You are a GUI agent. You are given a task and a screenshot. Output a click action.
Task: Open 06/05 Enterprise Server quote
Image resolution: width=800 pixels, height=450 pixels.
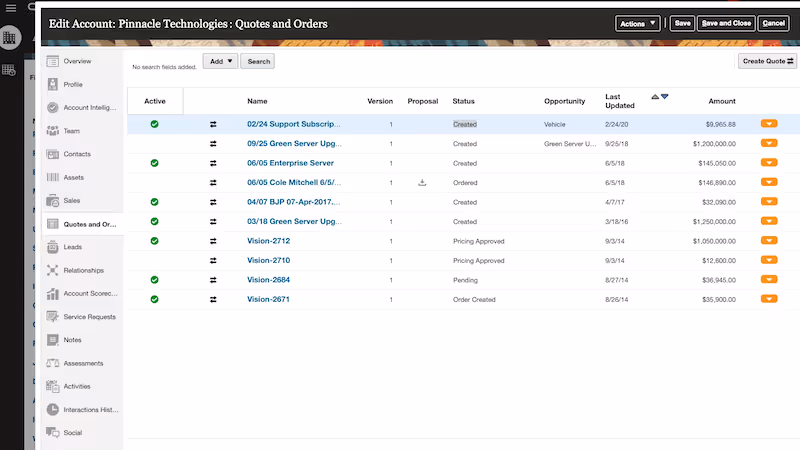pyautogui.click(x=290, y=163)
